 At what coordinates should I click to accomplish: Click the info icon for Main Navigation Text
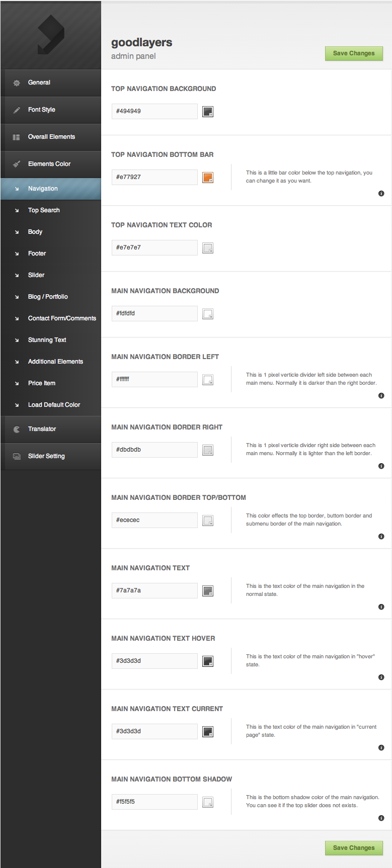click(x=381, y=607)
